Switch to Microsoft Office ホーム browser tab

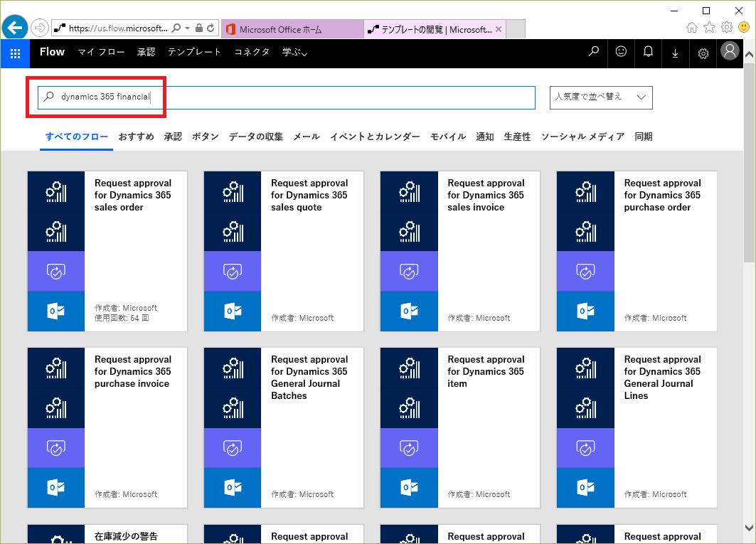pos(292,29)
